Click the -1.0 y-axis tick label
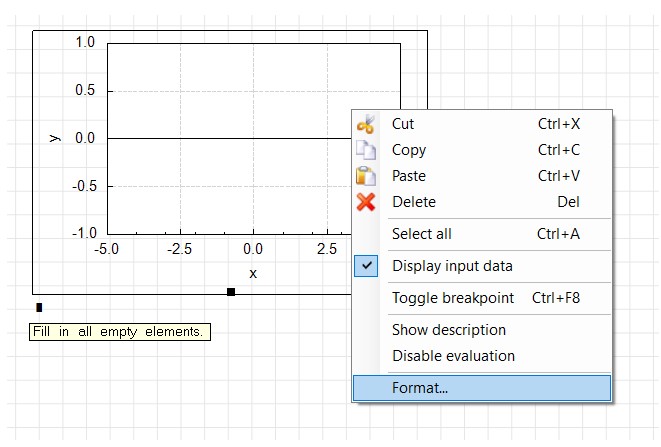Viewport: 661px width, 447px height. tap(83, 233)
